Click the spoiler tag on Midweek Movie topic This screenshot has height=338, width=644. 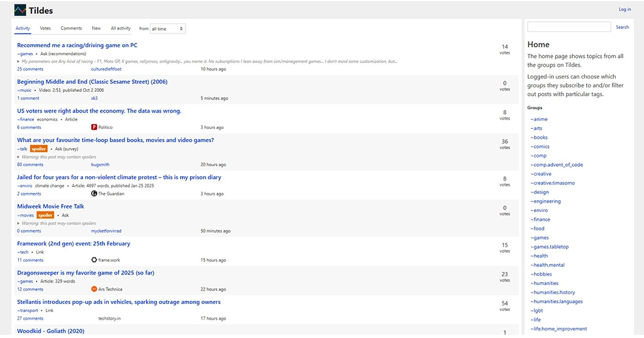tap(45, 215)
